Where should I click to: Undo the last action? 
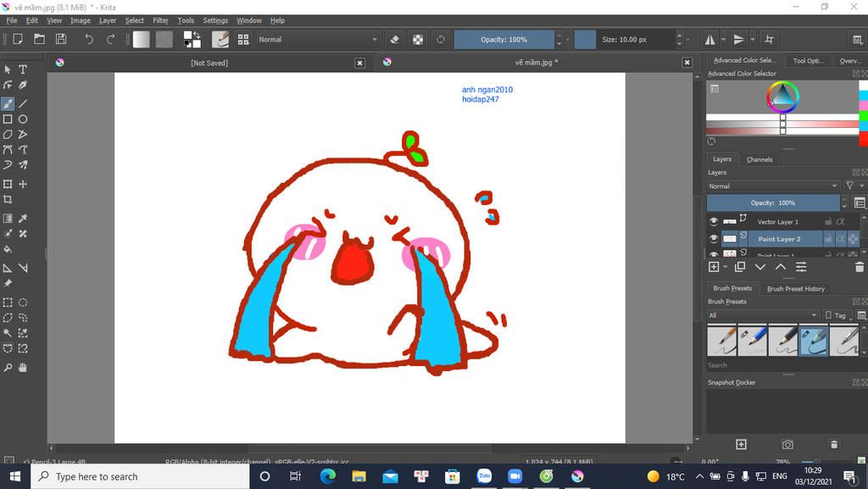pyautogui.click(x=88, y=39)
